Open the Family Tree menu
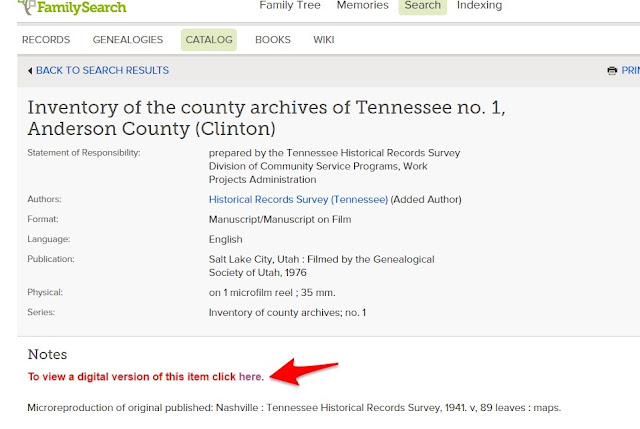The width and height of the screenshot is (640, 429). pyautogui.click(x=290, y=5)
